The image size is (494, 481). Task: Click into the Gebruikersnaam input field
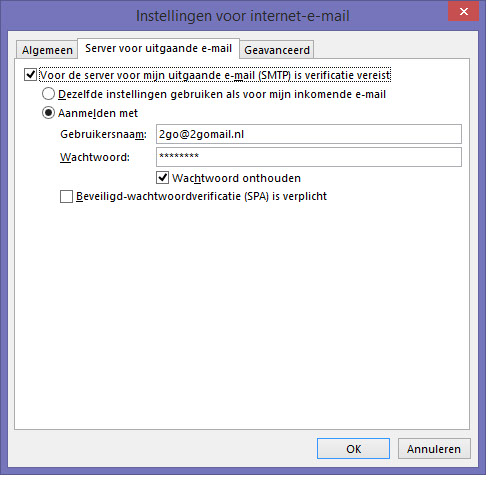(309, 134)
